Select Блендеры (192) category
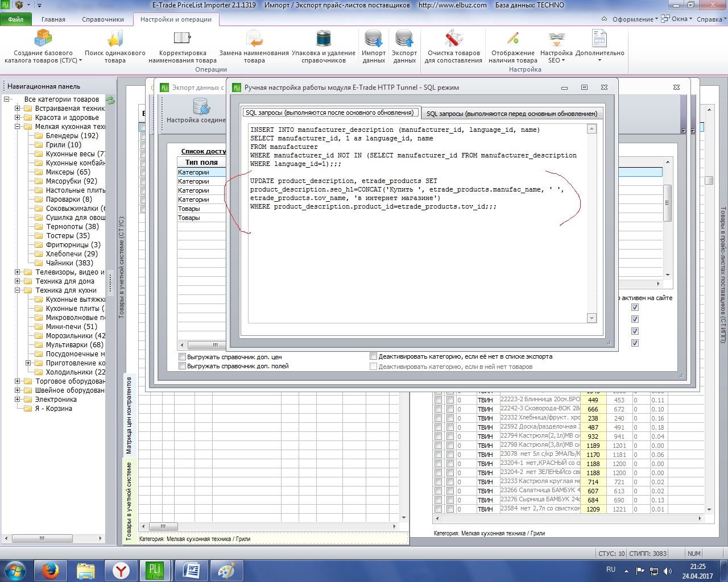This screenshot has width=728, height=582. point(72,136)
